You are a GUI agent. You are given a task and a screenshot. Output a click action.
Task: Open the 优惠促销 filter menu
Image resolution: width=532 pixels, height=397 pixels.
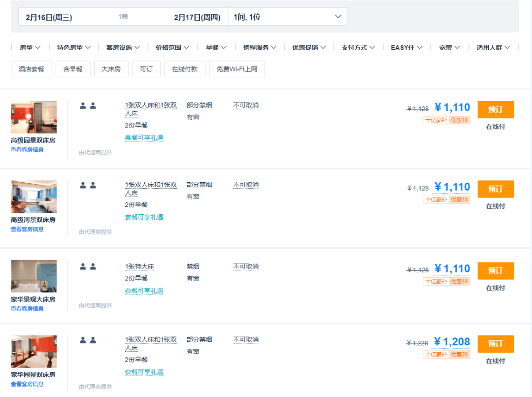(309, 47)
